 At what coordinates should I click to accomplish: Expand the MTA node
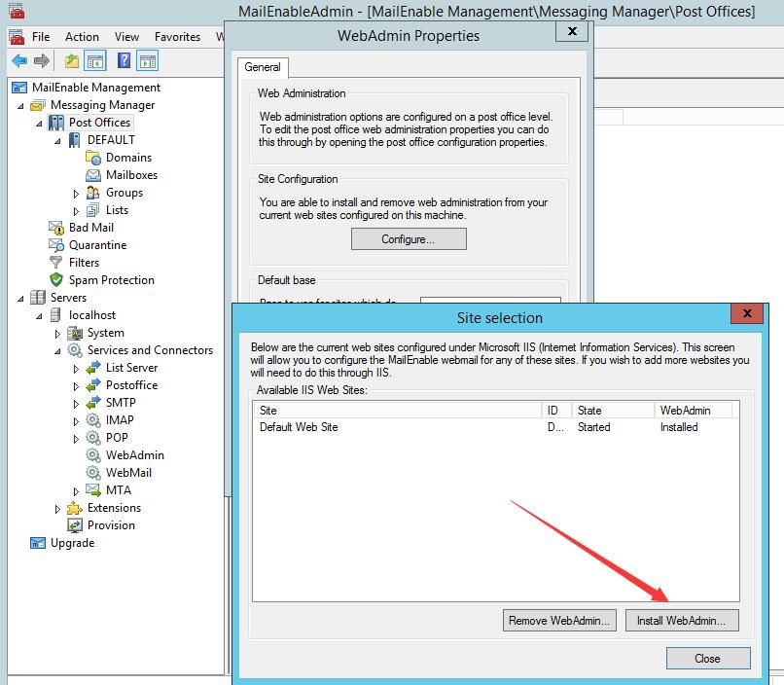[76, 491]
